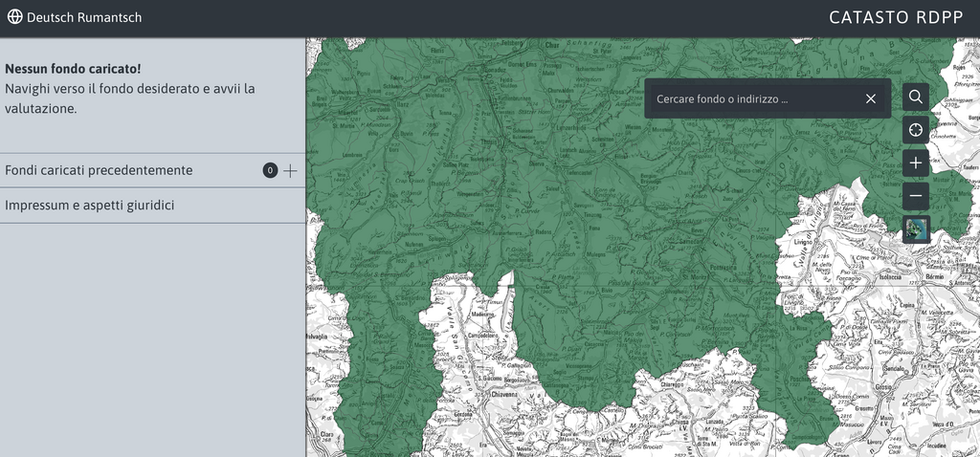Click the 'Cercare fondo o indirizzo' field
The width and height of the screenshot is (980, 457).
[751, 98]
